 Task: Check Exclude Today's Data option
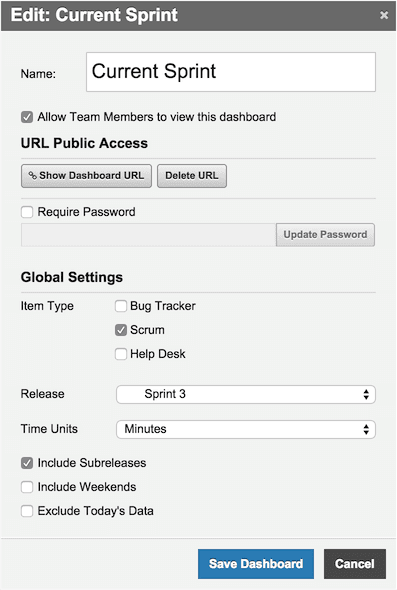[x=27, y=511]
